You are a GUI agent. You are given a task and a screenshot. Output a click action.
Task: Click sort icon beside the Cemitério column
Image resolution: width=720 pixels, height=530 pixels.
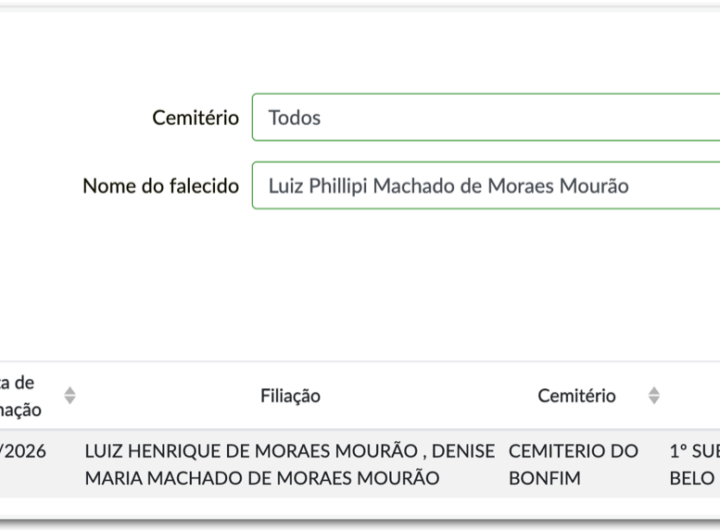click(653, 396)
